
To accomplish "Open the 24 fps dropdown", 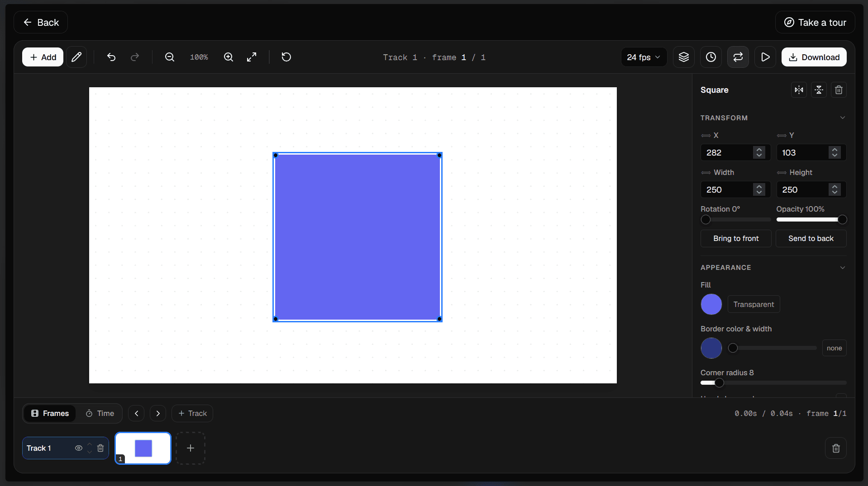I will (644, 57).
